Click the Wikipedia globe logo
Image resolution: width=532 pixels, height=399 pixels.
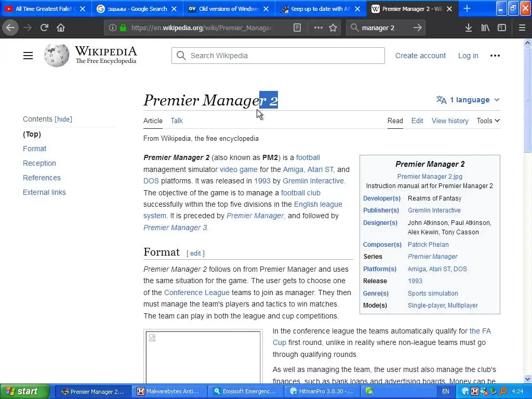[x=56, y=55]
